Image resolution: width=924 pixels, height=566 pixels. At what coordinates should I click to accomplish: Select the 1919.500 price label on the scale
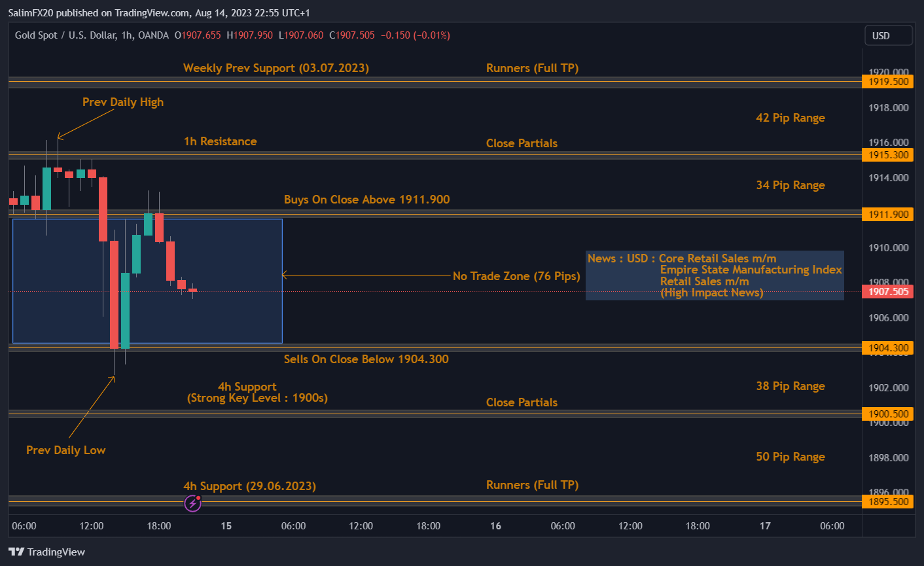click(x=887, y=81)
